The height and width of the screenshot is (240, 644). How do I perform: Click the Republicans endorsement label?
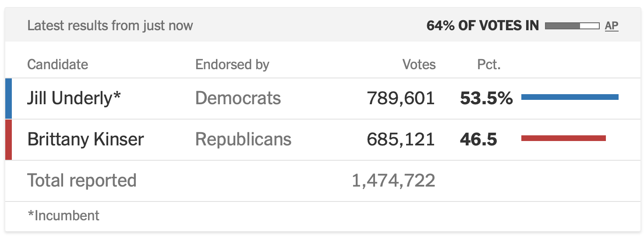(x=243, y=139)
